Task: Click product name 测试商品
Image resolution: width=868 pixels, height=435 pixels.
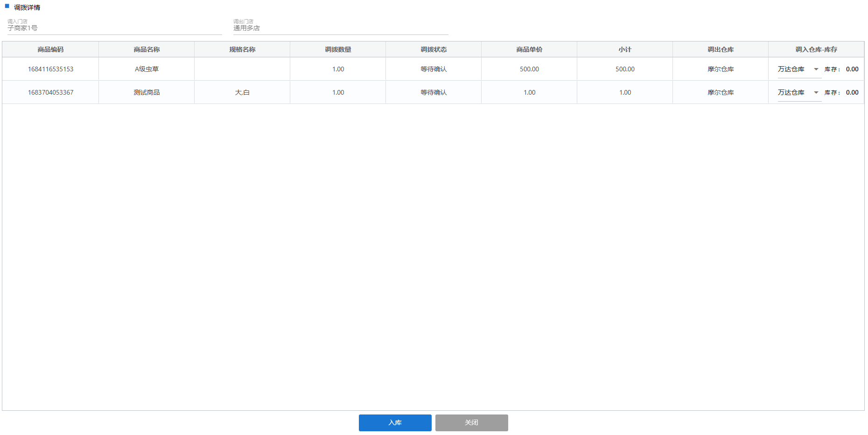Action: pyautogui.click(x=147, y=92)
